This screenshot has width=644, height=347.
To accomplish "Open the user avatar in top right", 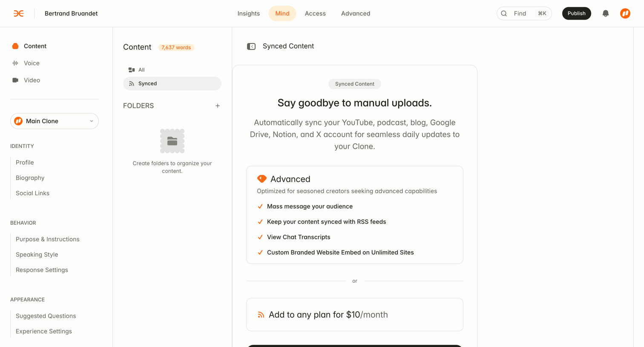I will [x=625, y=14].
